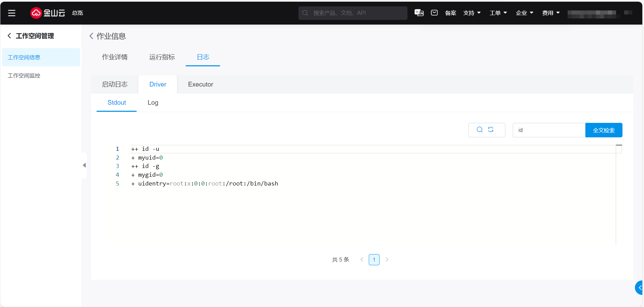Expand the 工单 dropdown menu
The image size is (644, 307).
pos(498,13)
